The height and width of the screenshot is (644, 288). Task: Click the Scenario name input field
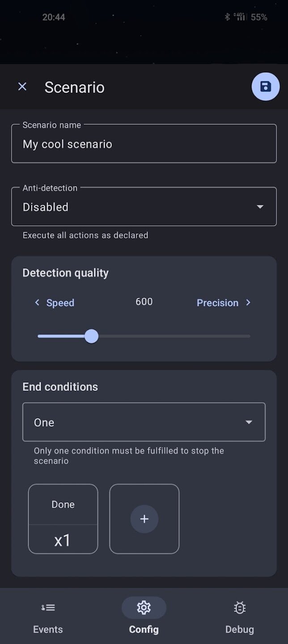click(144, 144)
